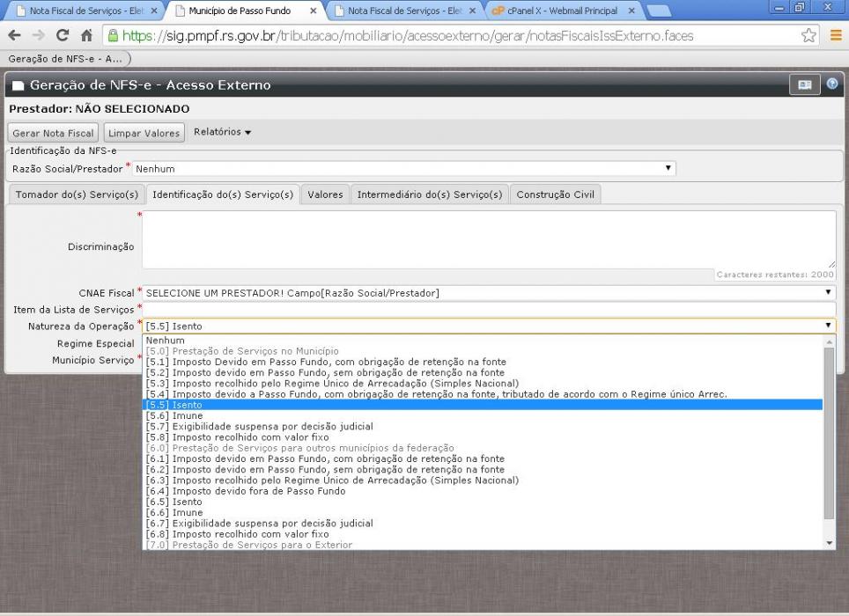Screen dimensions: 849x616
Task: Click the Geração de NFS-e header title
Action: [x=150, y=84]
